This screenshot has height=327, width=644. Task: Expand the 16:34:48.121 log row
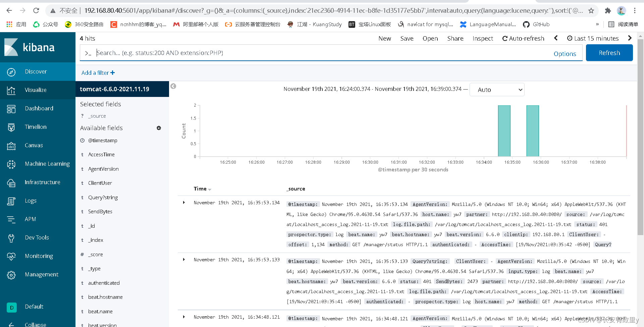click(x=184, y=317)
